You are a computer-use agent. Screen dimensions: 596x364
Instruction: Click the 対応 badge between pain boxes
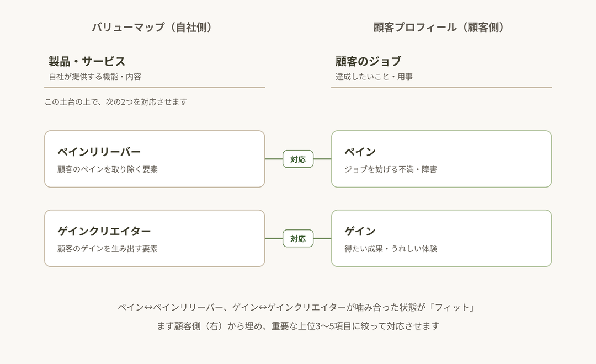[298, 159]
